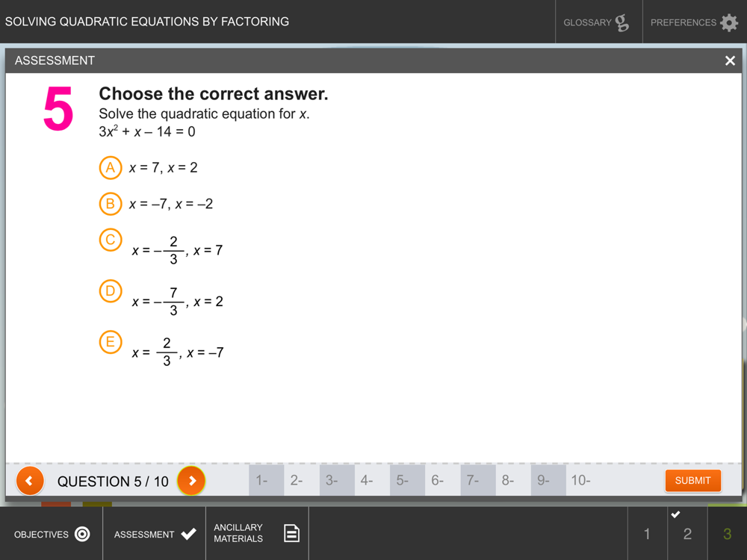Switch to section 2 in bottom bar
Viewport: 747px width, 560px height.
tap(687, 533)
